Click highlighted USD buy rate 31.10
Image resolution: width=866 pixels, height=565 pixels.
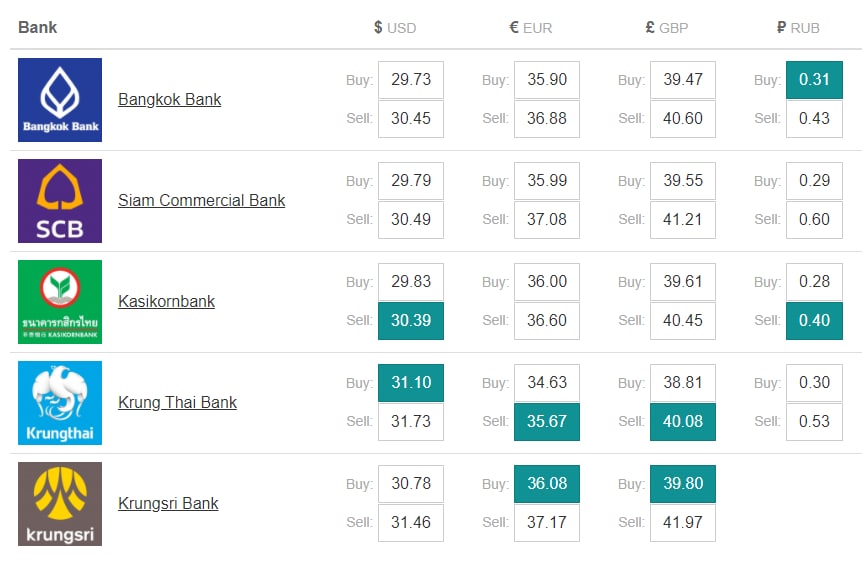click(411, 383)
